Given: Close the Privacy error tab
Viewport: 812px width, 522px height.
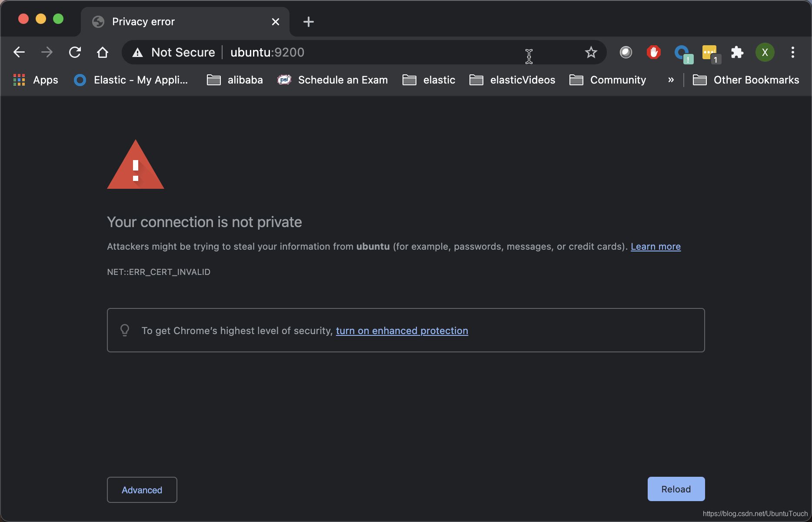Looking at the screenshot, I should pyautogui.click(x=276, y=22).
